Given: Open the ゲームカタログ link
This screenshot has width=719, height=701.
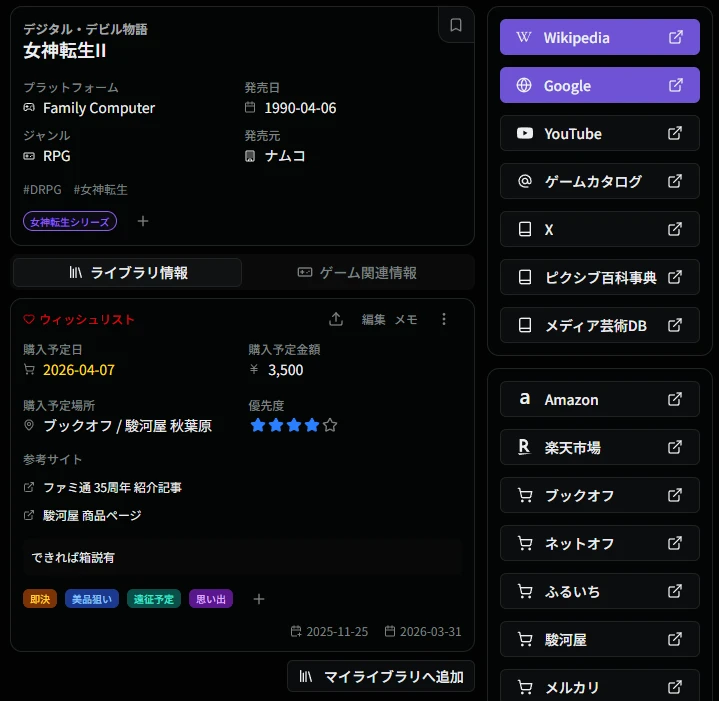Looking at the screenshot, I should tap(599, 182).
